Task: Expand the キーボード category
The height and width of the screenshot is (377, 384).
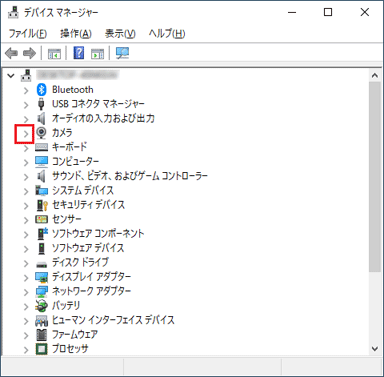Action: [26, 148]
